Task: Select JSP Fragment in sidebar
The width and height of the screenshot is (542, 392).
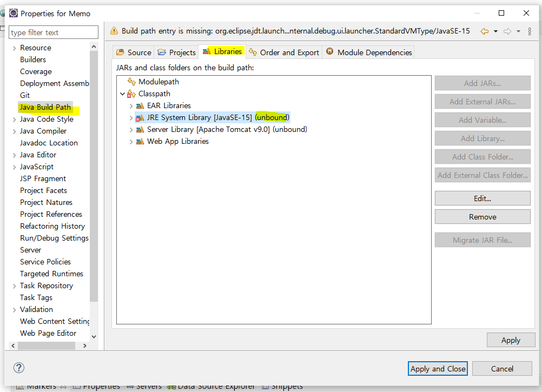Action: pos(43,178)
